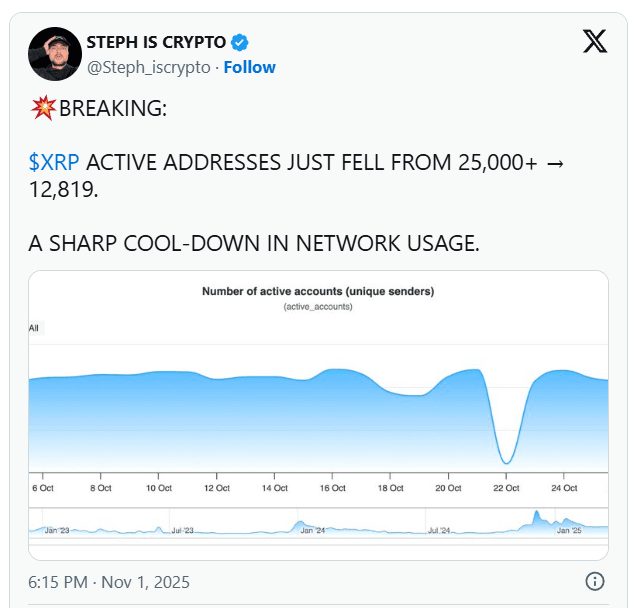Click the dip low point on chart
This screenshot has width=637, height=608.
506,462
